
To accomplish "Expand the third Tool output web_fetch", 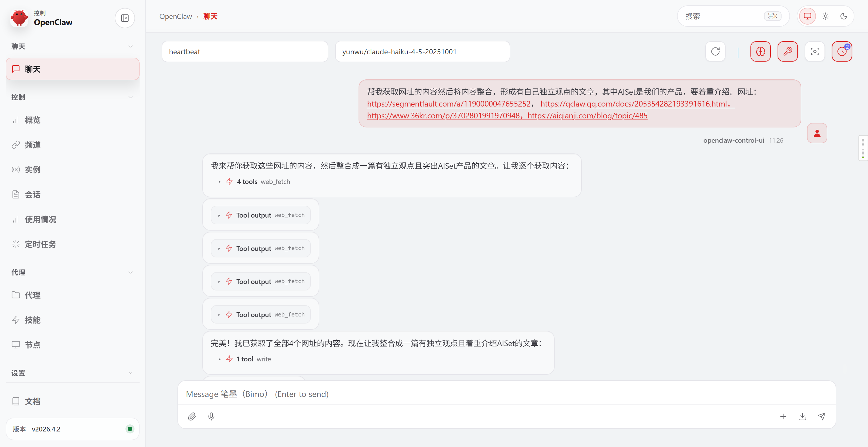I will (x=261, y=281).
